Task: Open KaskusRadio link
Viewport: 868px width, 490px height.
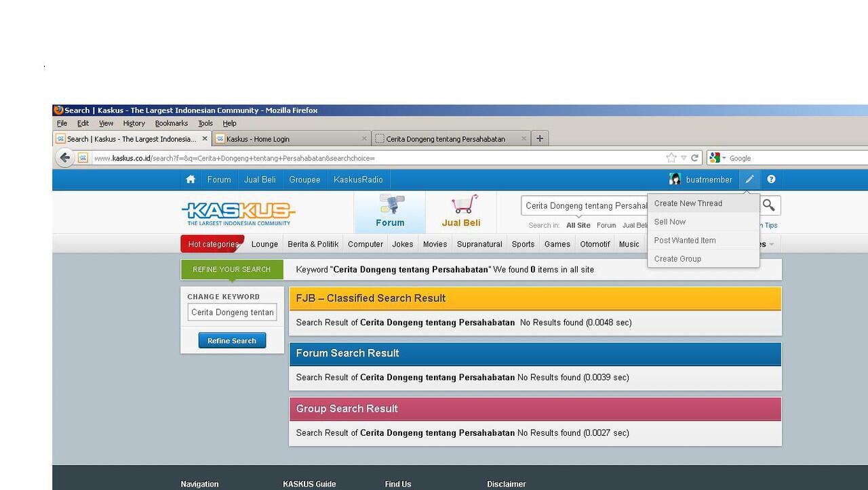Action: click(358, 180)
